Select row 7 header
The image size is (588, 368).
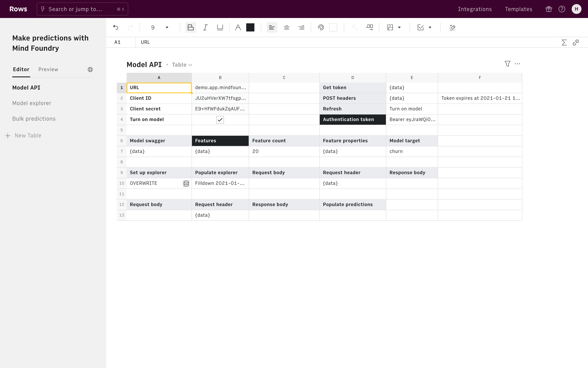pyautogui.click(x=122, y=151)
